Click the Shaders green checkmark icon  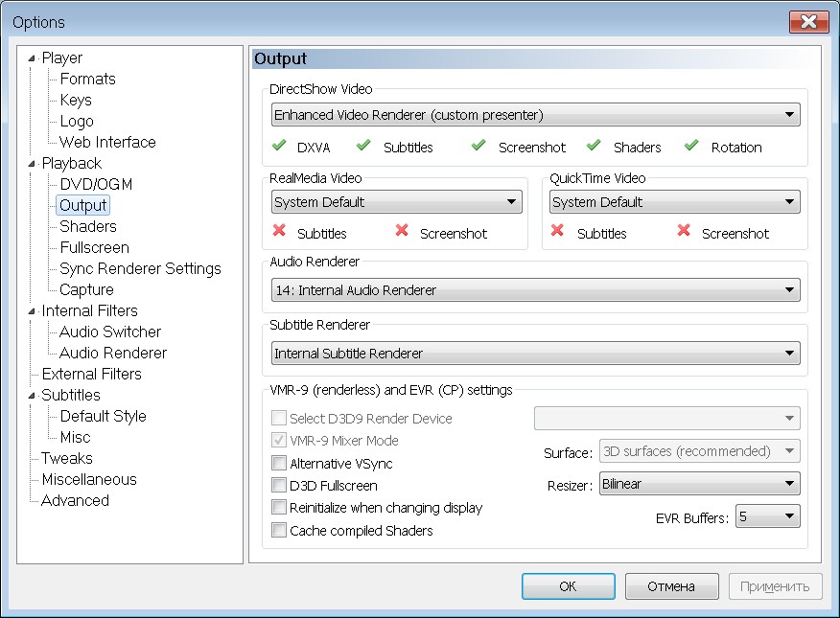tap(594, 145)
